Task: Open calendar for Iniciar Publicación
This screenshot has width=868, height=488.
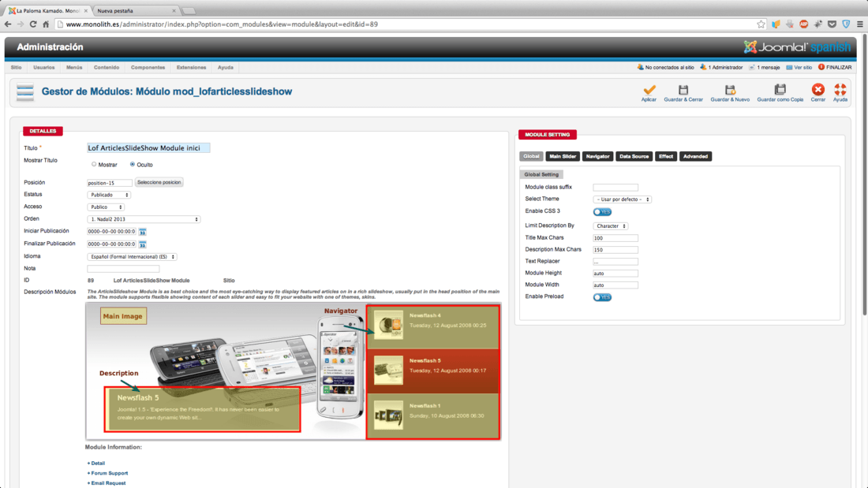Action: pyautogui.click(x=142, y=232)
